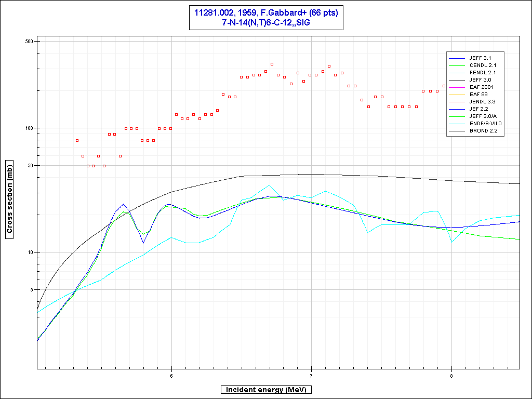Click the JEFF 3.0/A legend entry
Viewport: 532px width, 399px height.
coord(483,116)
